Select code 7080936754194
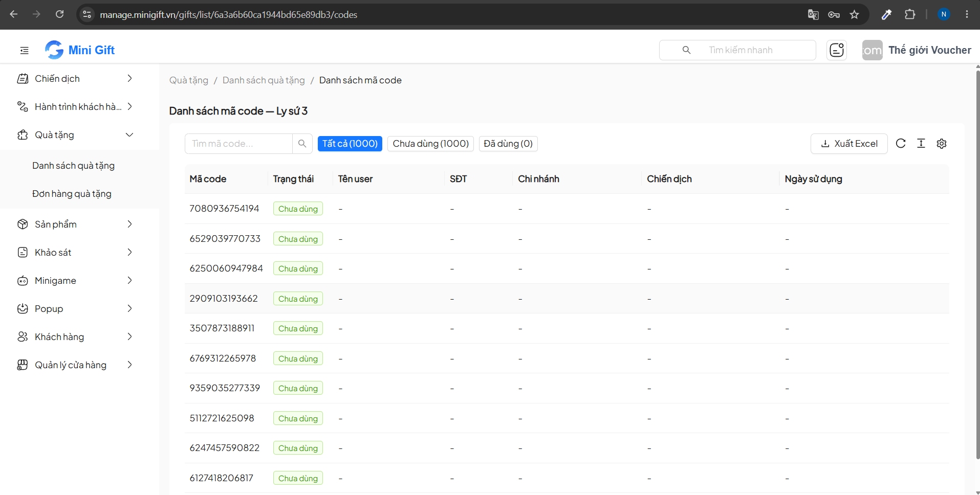 coord(224,209)
